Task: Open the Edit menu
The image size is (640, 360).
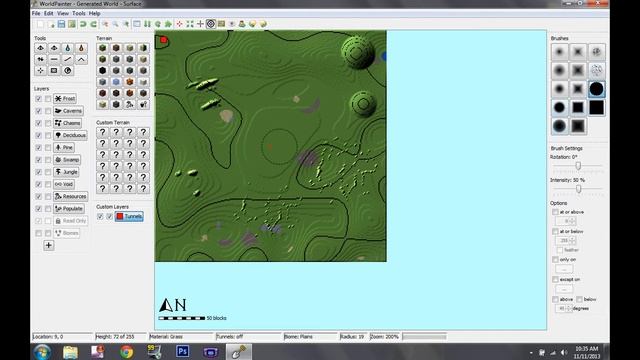Action: click(x=49, y=13)
